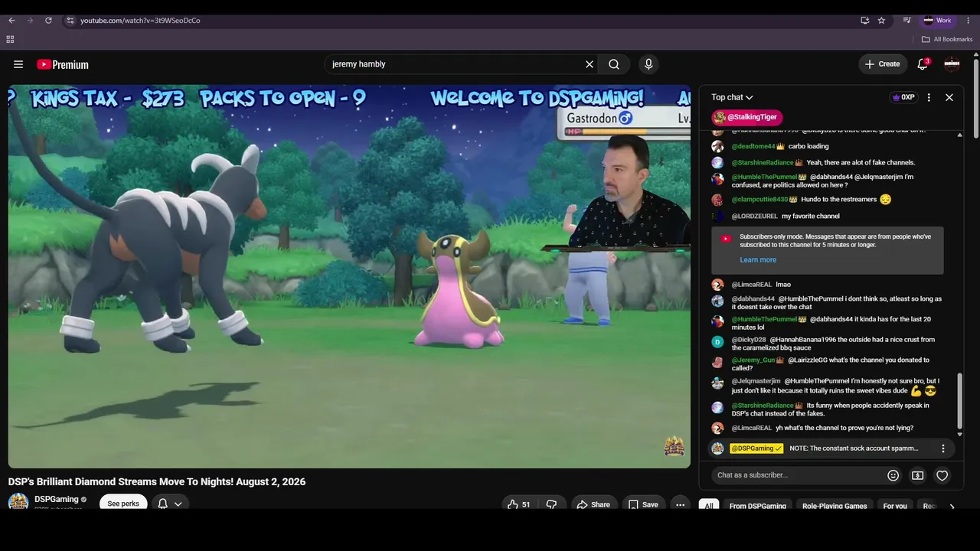This screenshot has height=551, width=980.
Task: Go back in the browser
Action: 11,21
